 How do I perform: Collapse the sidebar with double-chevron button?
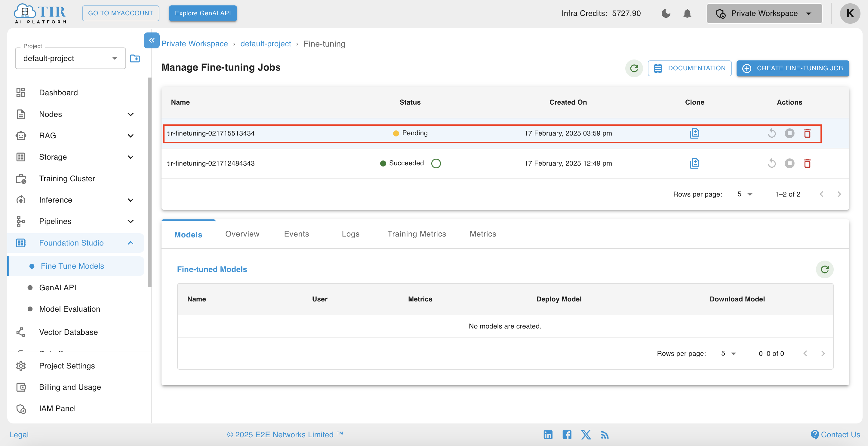151,40
